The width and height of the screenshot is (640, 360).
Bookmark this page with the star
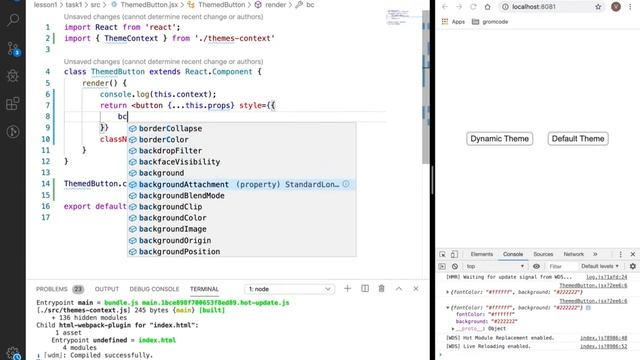[598, 7]
